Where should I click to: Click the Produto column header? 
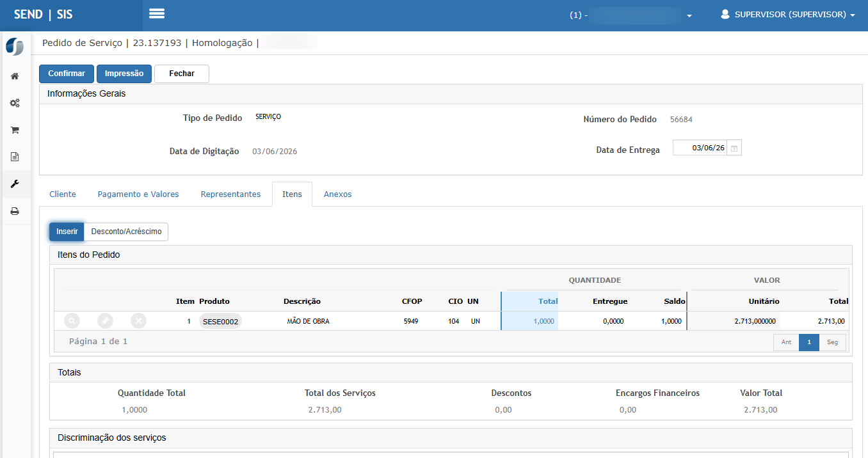[x=214, y=301]
